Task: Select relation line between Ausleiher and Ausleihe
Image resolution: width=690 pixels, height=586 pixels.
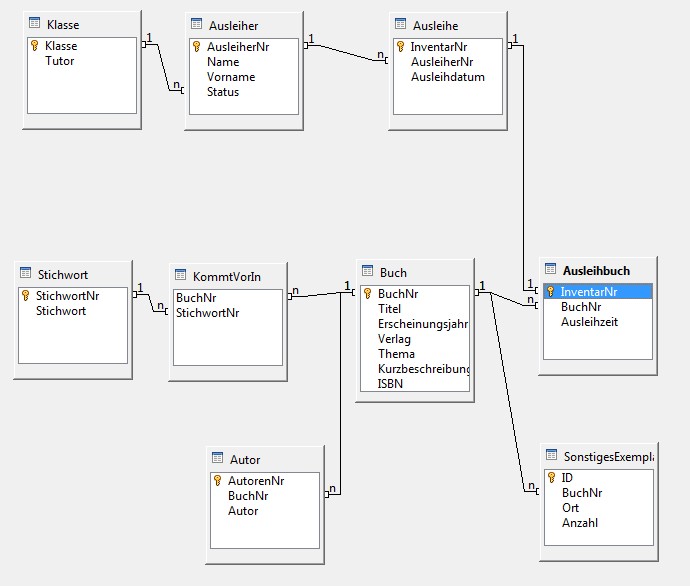Action: coord(345,51)
